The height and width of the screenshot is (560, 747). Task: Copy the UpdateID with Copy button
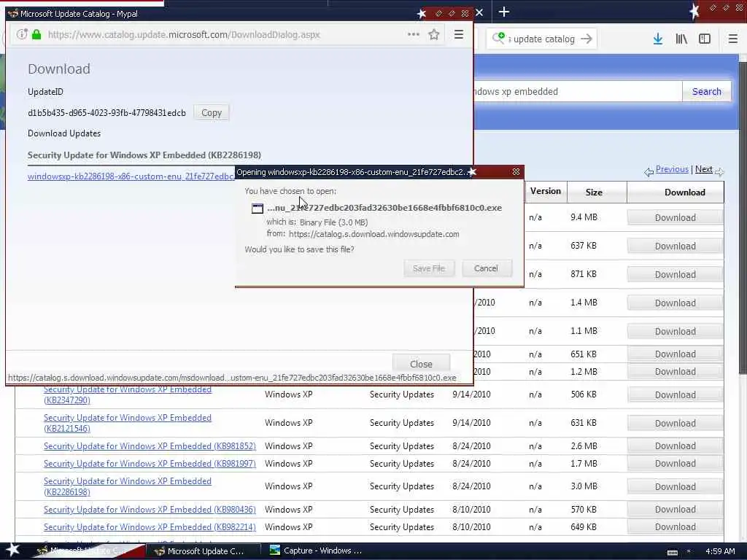pos(212,113)
